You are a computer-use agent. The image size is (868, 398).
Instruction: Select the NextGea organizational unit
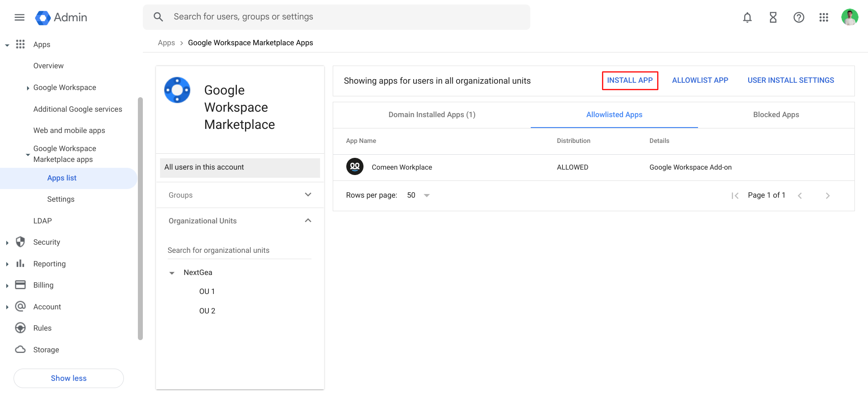point(198,272)
